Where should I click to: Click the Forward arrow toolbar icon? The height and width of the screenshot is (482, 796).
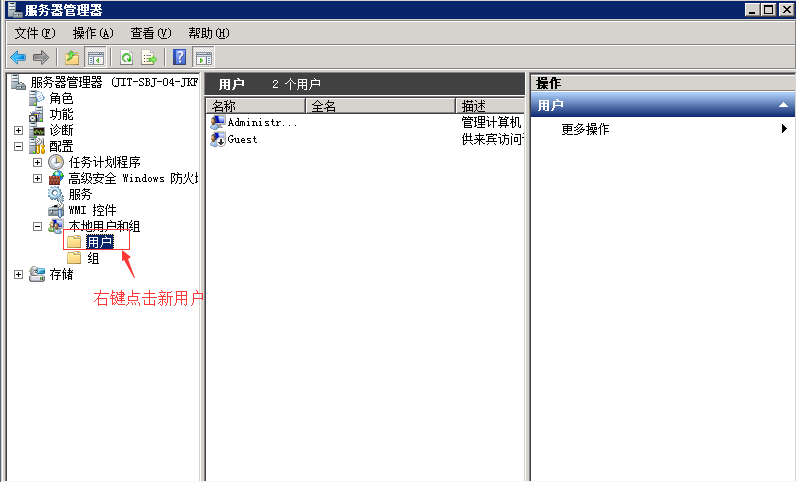[41, 57]
